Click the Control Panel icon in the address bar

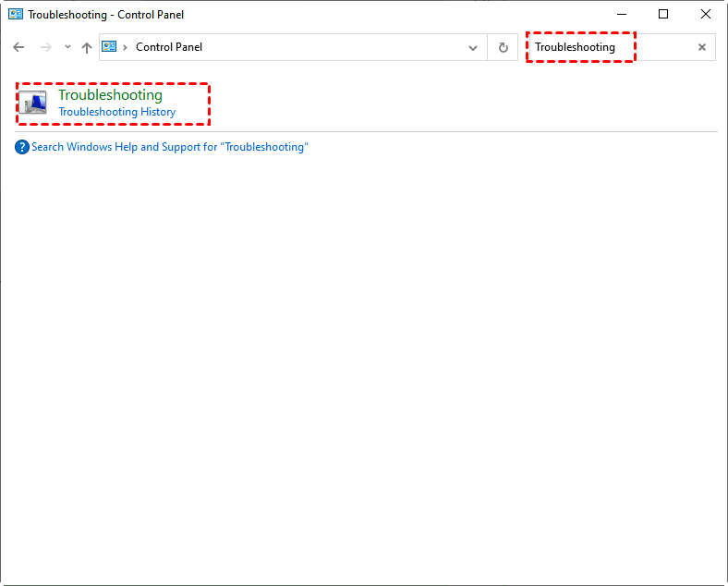pyautogui.click(x=109, y=46)
